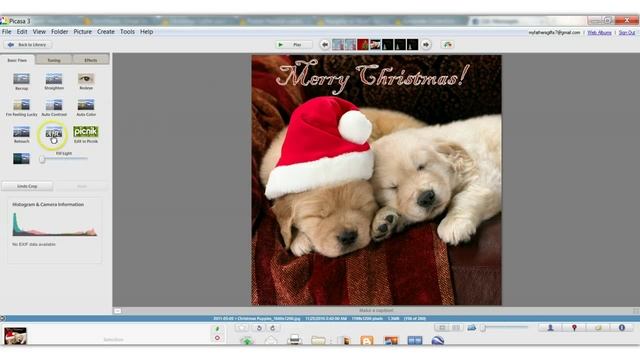Click the Geo-Tag Google Earth icon
This screenshot has width=640, height=360.
438,340
